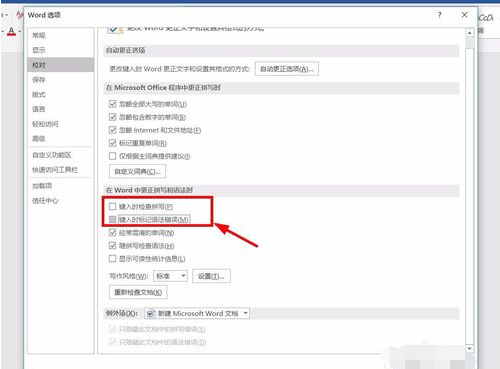500x369 pixels.
Task: Click the greyed 只隐藏此文档中的拼写错误(S) checkbox
Action: (113, 329)
